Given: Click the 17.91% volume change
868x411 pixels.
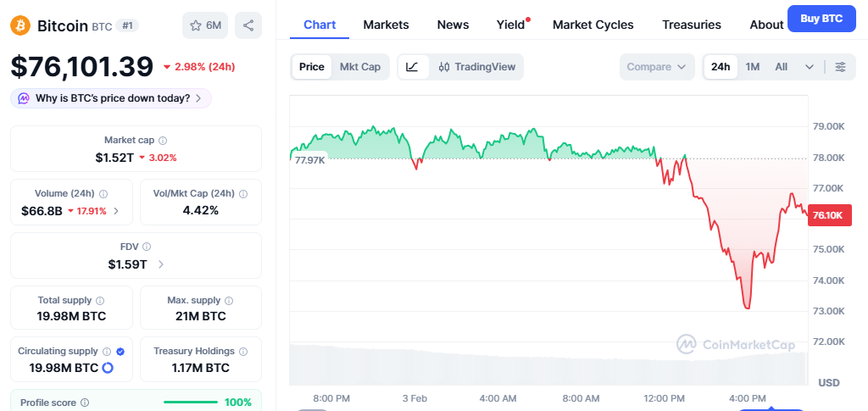Looking at the screenshot, I should point(87,211).
